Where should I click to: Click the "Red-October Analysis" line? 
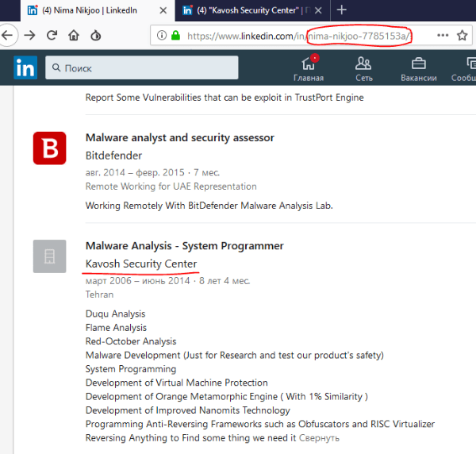131,341
